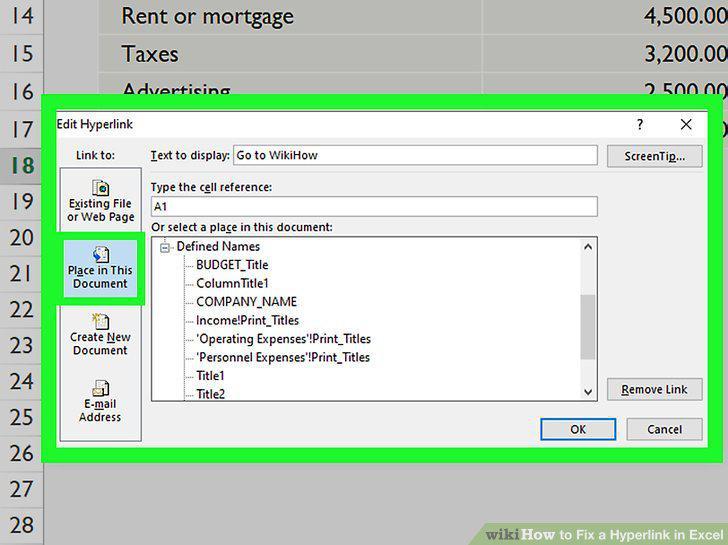
Task: Select row 23 header in spreadsheet
Action: click(x=20, y=345)
